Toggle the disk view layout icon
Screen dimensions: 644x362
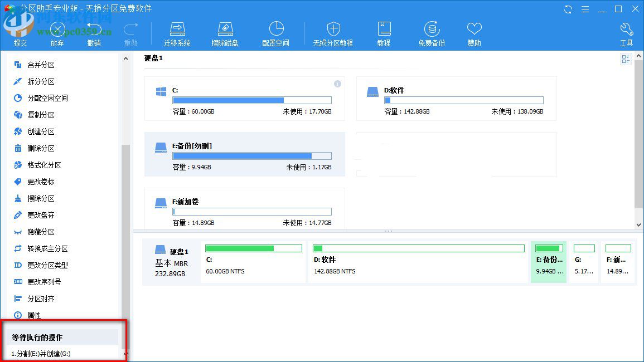[x=626, y=59]
